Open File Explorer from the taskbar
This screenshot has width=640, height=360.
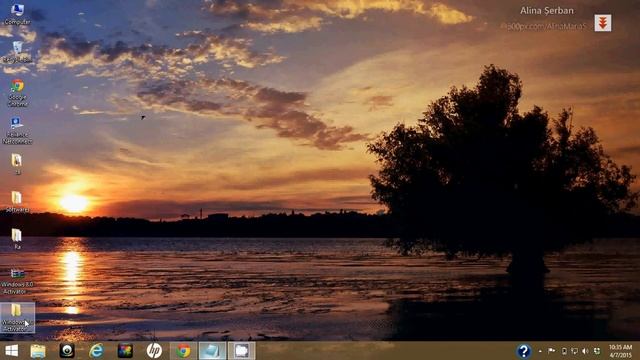38,351
